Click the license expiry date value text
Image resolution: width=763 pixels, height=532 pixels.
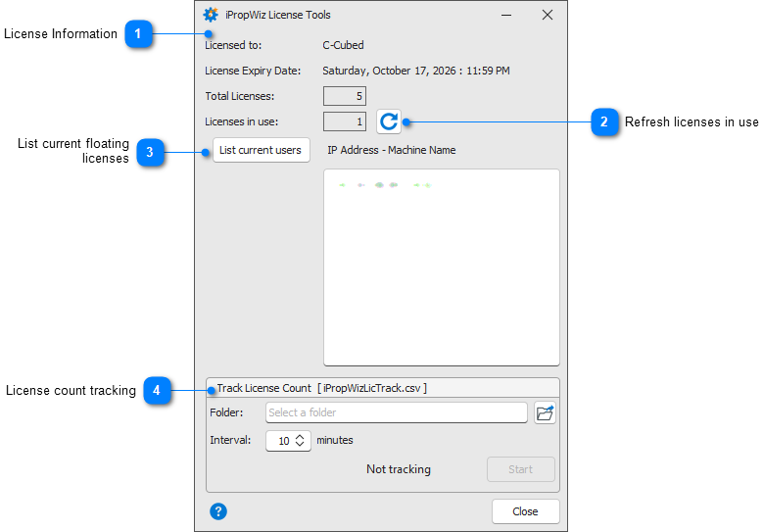416,72
